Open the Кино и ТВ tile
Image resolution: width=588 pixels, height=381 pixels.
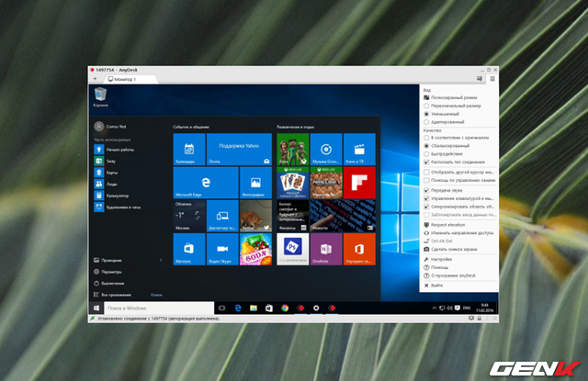click(x=359, y=149)
